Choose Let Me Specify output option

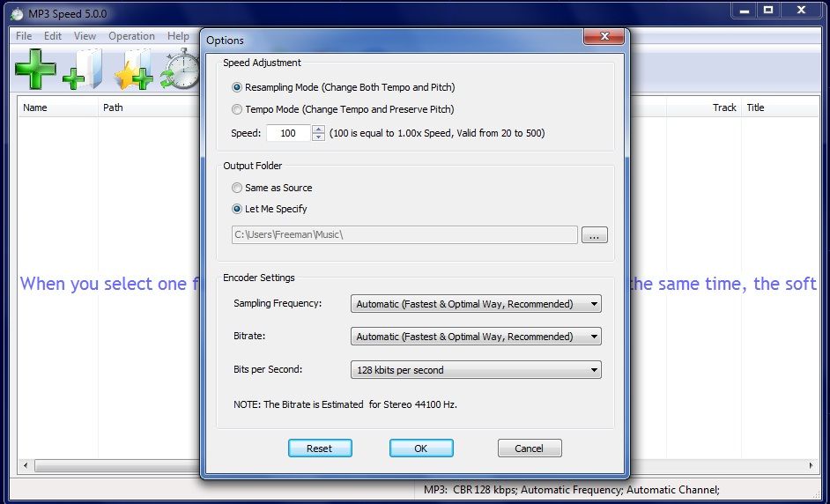(237, 209)
